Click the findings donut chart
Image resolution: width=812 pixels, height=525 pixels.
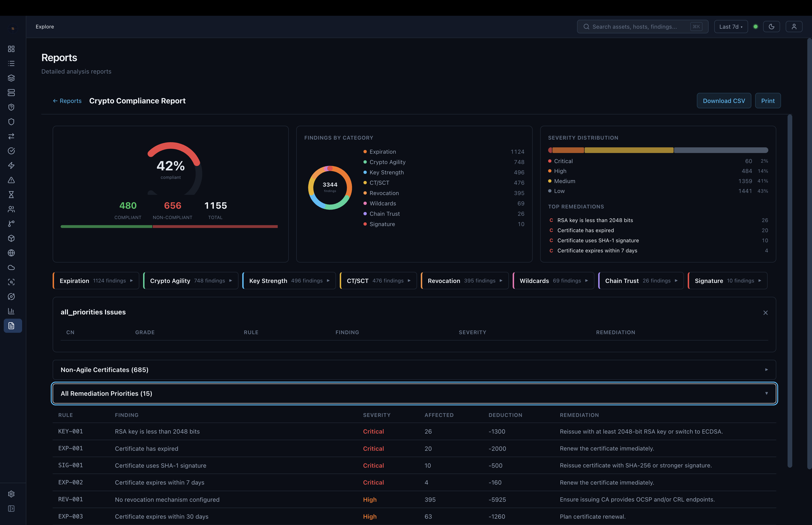[x=330, y=188]
